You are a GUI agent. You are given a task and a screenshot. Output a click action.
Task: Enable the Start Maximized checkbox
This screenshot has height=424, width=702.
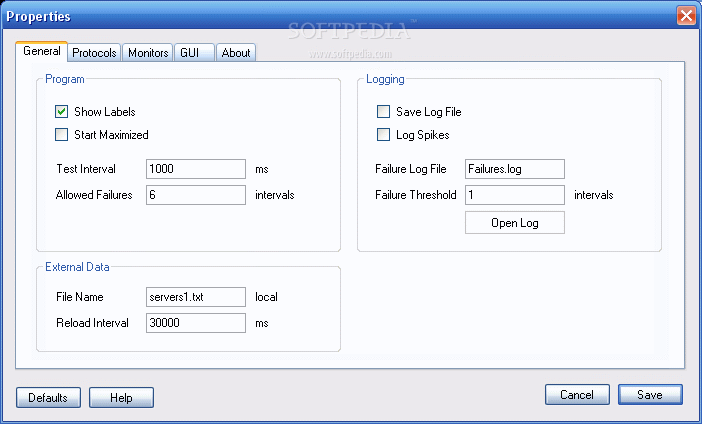(x=61, y=135)
